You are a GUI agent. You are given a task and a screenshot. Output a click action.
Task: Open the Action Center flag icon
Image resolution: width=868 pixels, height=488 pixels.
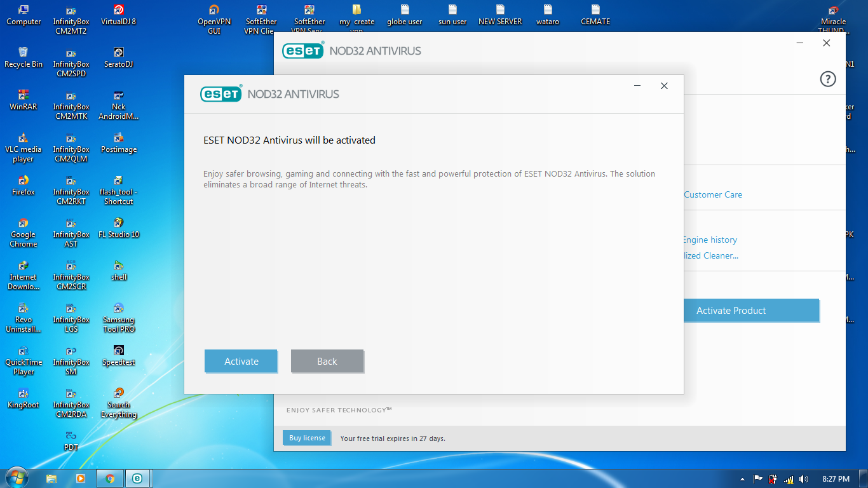(x=758, y=479)
